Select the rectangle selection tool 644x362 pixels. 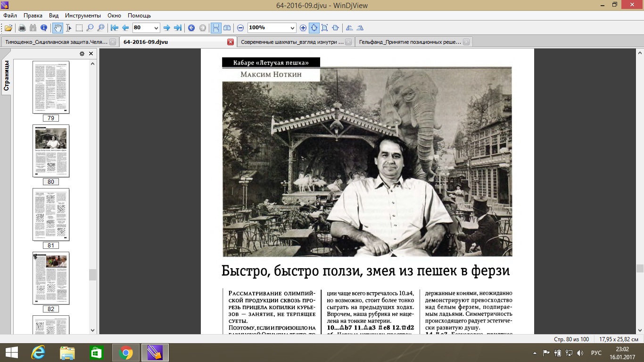[x=79, y=28]
